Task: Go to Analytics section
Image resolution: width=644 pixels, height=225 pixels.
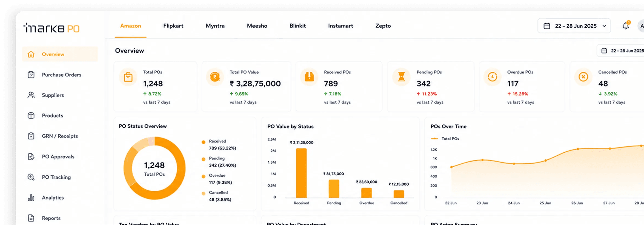Action: 60,198
